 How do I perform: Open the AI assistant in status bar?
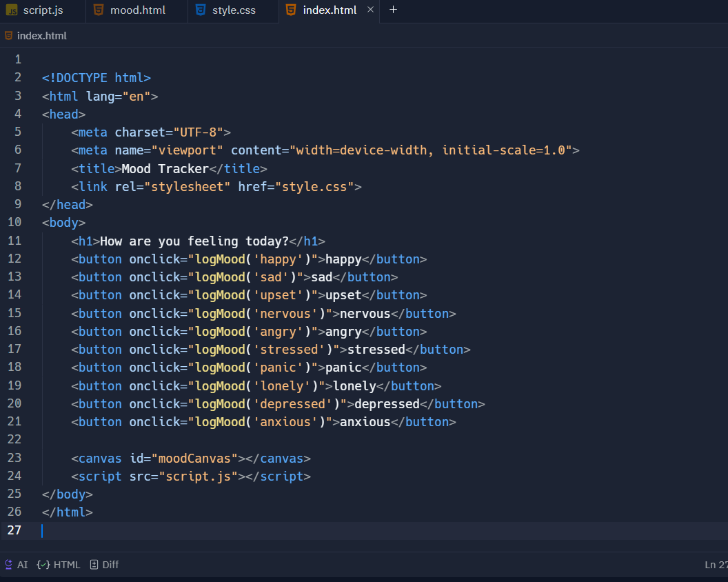pos(17,564)
